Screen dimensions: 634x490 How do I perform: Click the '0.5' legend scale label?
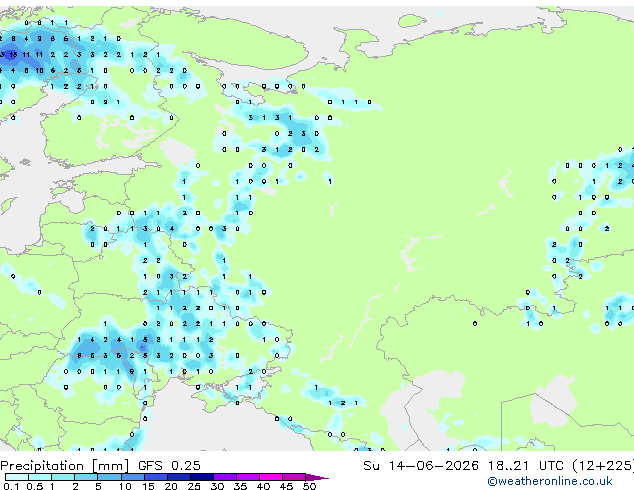coord(35,486)
